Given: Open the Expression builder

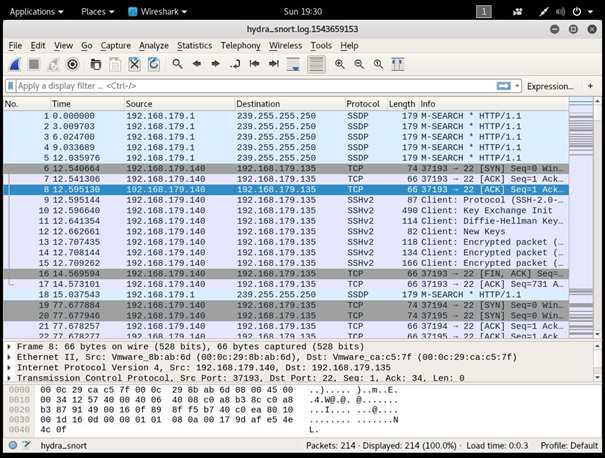Looking at the screenshot, I should (x=550, y=86).
